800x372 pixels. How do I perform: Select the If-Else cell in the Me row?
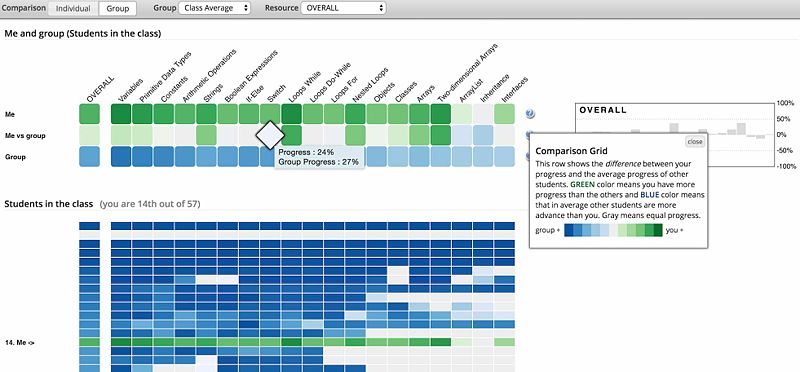tap(249, 114)
